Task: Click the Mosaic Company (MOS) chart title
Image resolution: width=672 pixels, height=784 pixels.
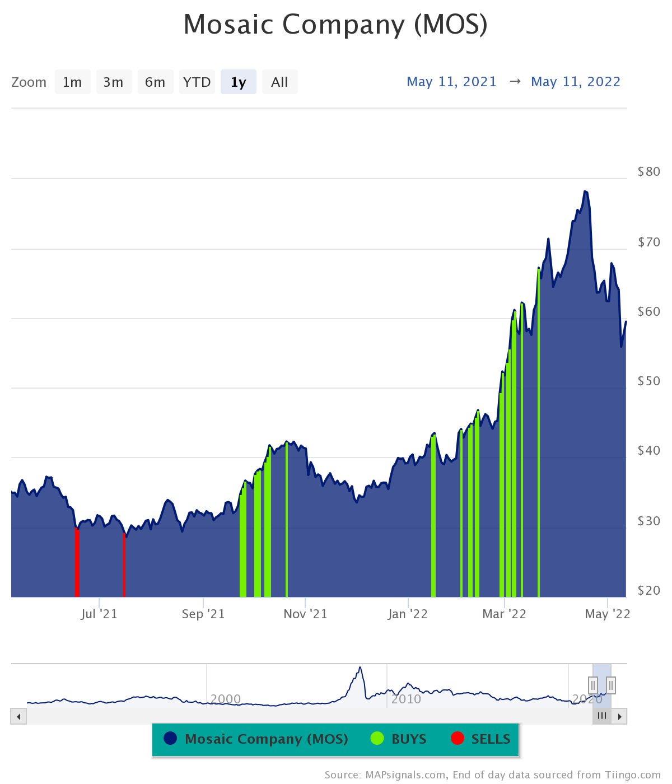Action: (335, 25)
